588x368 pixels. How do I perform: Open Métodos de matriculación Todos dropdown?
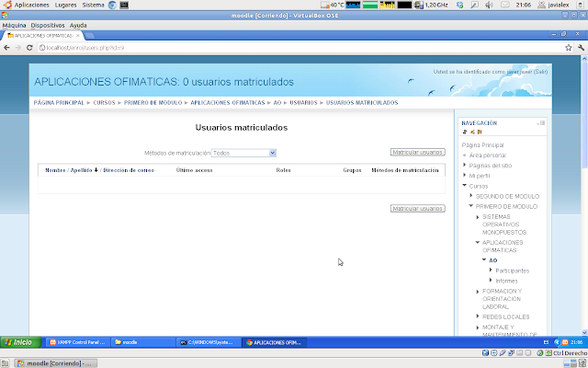(243, 153)
